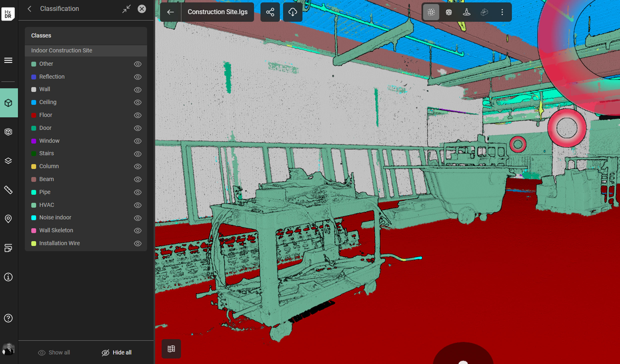Image resolution: width=620 pixels, height=364 pixels.
Task: Open the wireframe cube sidebar icon
Action: coord(8,132)
